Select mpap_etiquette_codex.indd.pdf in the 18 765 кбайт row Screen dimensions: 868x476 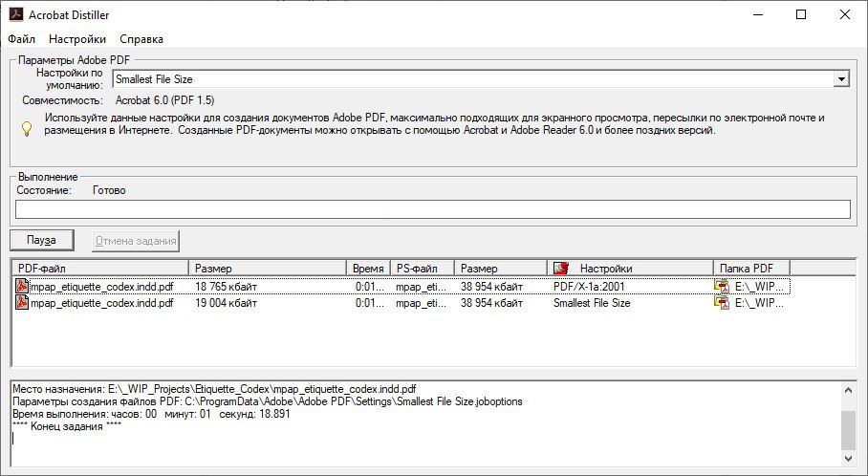(102, 287)
